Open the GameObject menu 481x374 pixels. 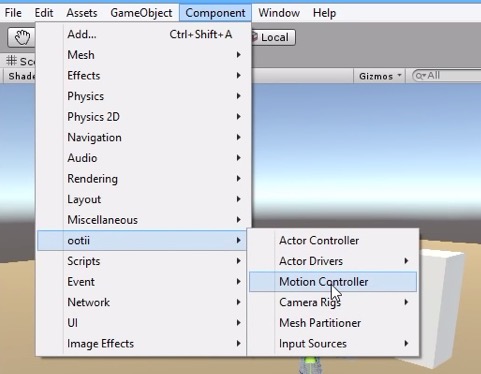click(x=141, y=13)
